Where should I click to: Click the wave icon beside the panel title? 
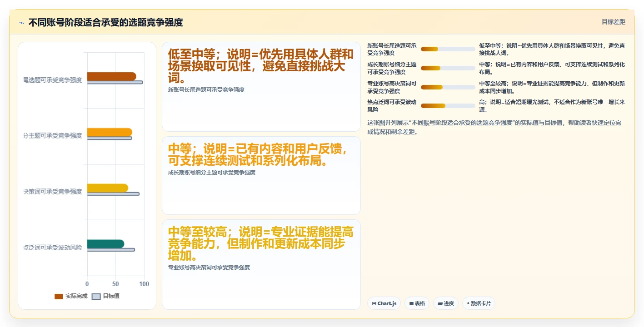pos(21,23)
